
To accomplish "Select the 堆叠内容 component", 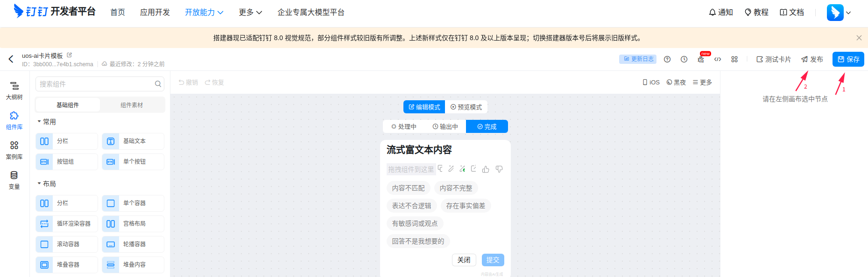I will pos(133,265).
